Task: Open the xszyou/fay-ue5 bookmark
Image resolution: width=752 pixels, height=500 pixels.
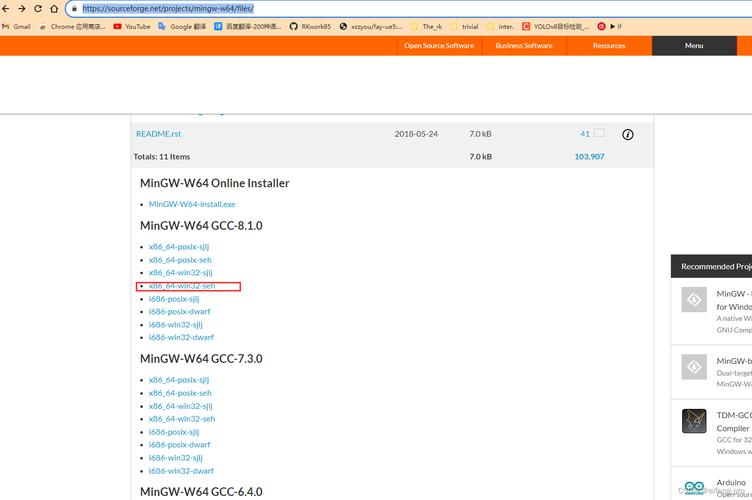Action: click(371, 27)
